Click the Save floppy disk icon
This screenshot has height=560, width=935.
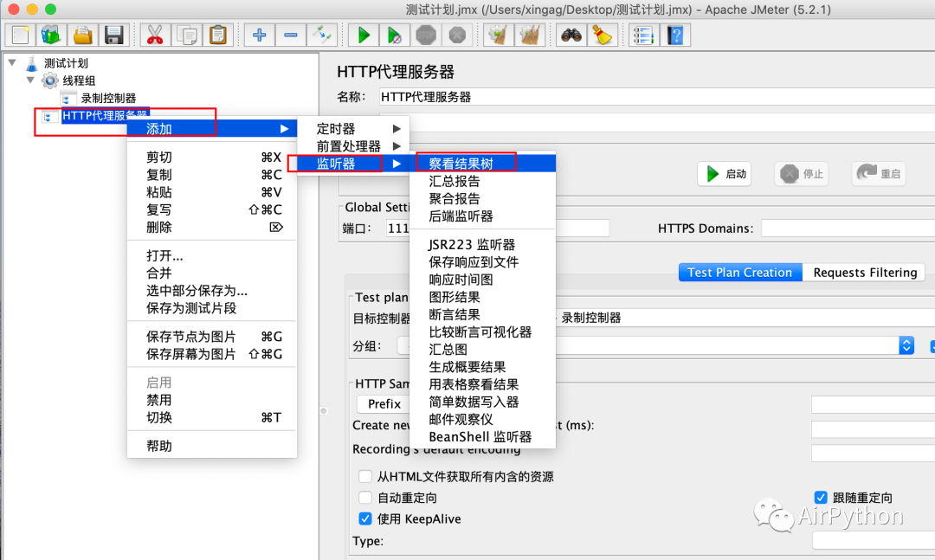point(113,35)
